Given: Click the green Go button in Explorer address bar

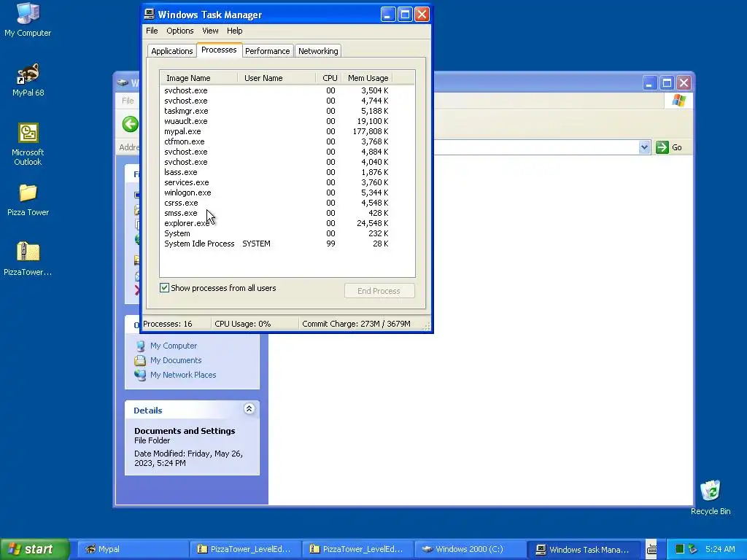Looking at the screenshot, I should pyautogui.click(x=669, y=147).
